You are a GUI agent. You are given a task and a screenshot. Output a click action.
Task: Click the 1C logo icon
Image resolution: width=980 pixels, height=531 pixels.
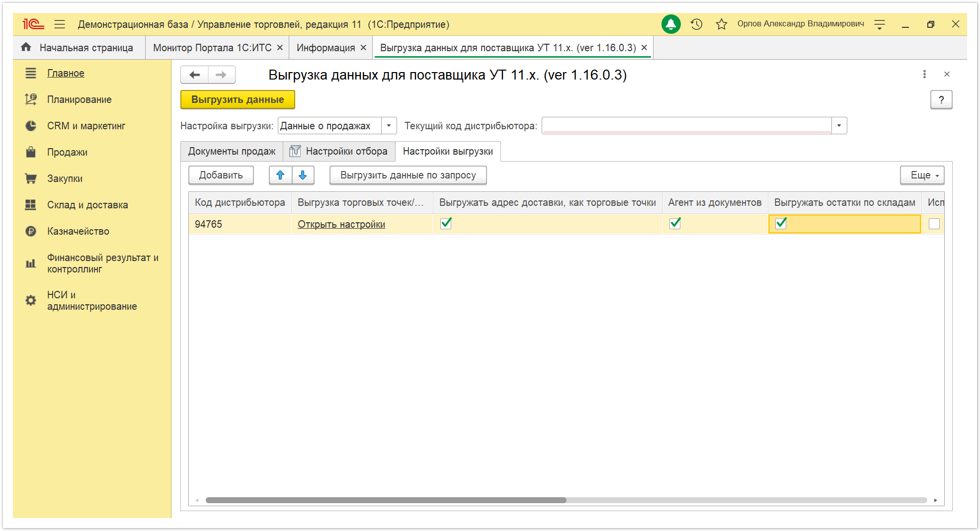33,24
